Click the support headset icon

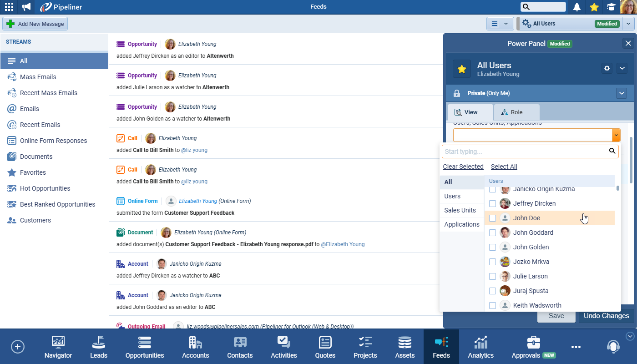tap(613, 347)
